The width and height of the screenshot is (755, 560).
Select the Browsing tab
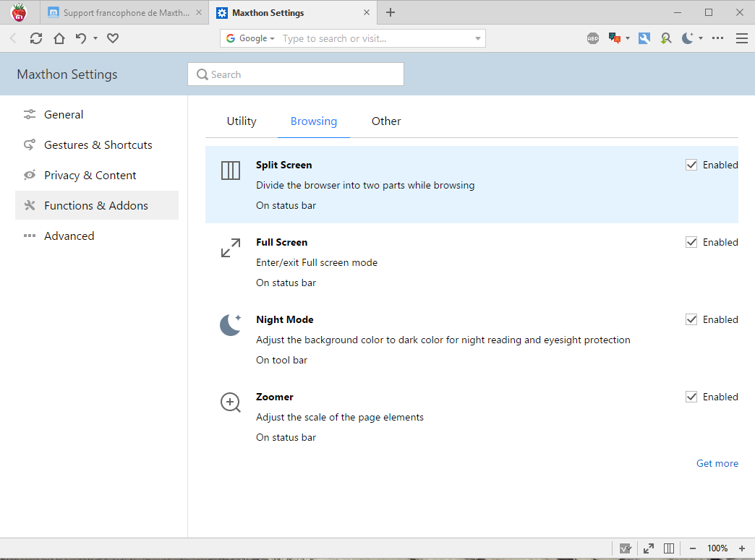(313, 121)
